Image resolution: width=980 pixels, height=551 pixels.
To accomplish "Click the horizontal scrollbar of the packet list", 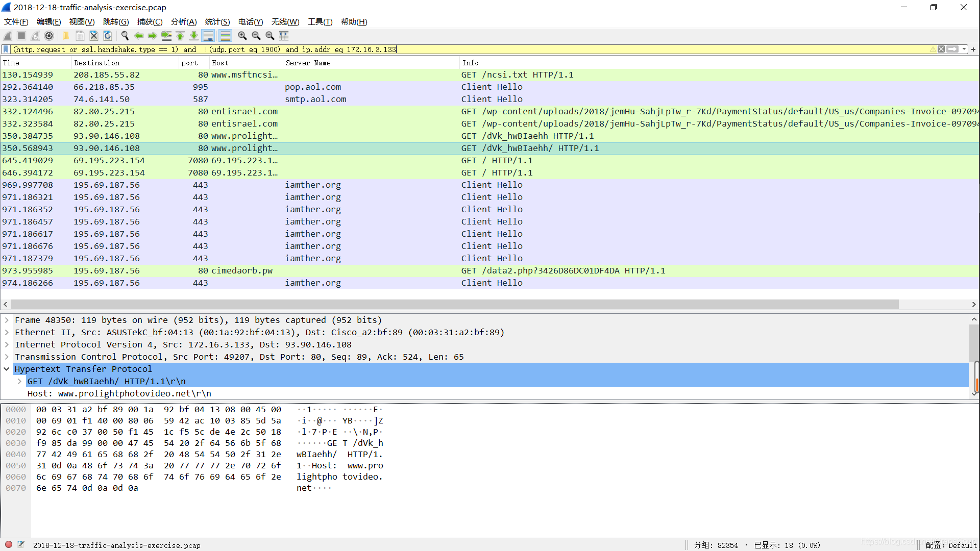I will tap(454, 304).
